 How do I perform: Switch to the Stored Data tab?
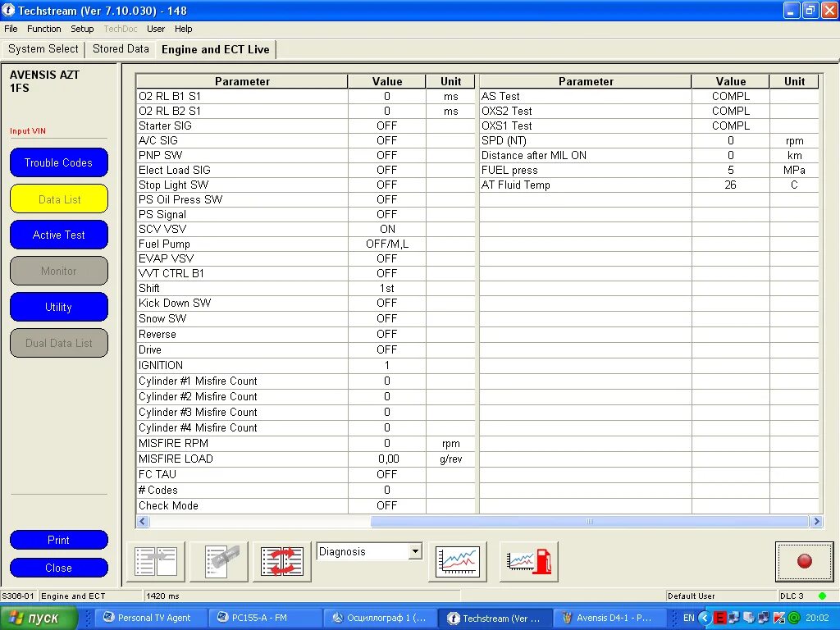[121, 48]
